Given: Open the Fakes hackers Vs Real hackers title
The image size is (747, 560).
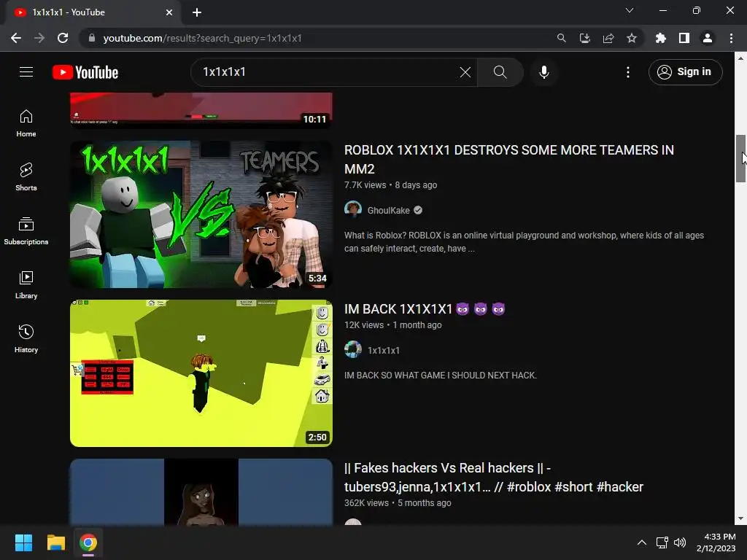Looking at the screenshot, I should coord(494,478).
